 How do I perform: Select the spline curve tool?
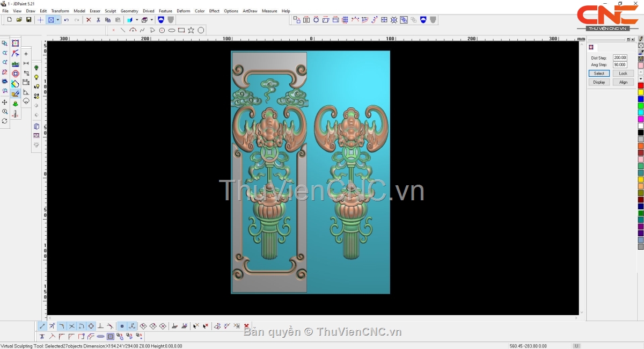click(x=142, y=30)
